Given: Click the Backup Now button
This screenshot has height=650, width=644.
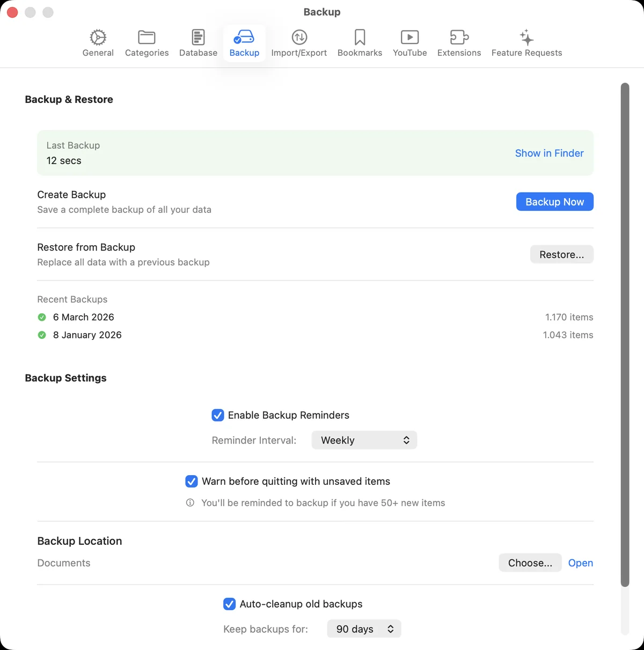Looking at the screenshot, I should [555, 202].
